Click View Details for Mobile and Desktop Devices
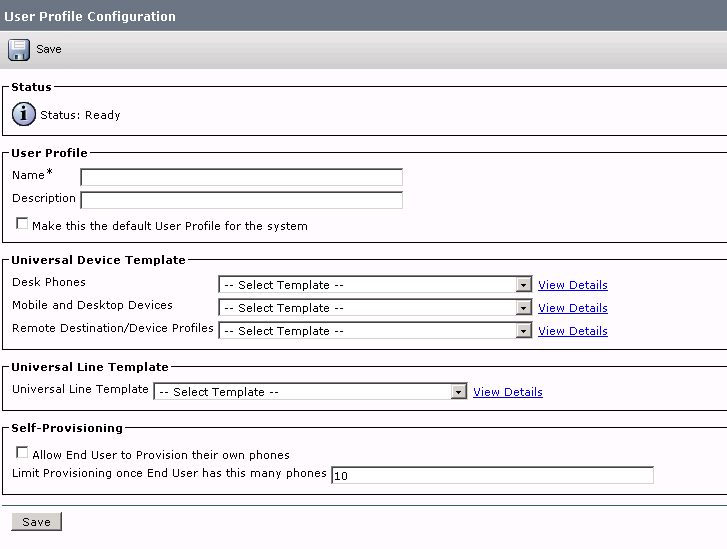Screen dimensions: 727x549 click(x=573, y=308)
